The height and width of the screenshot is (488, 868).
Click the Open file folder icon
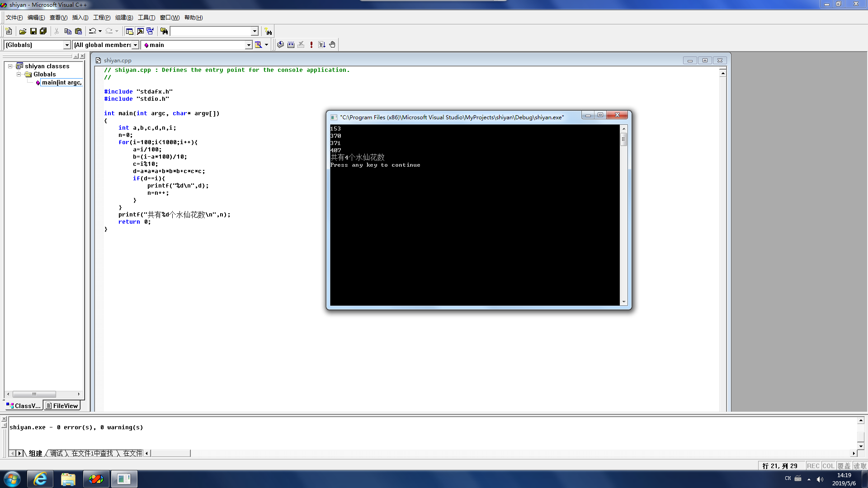click(x=23, y=31)
